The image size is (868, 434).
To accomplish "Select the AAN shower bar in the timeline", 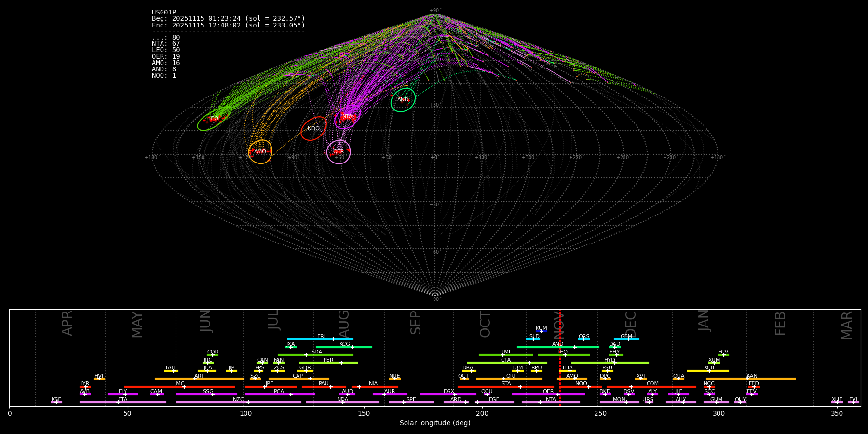I will (751, 379).
